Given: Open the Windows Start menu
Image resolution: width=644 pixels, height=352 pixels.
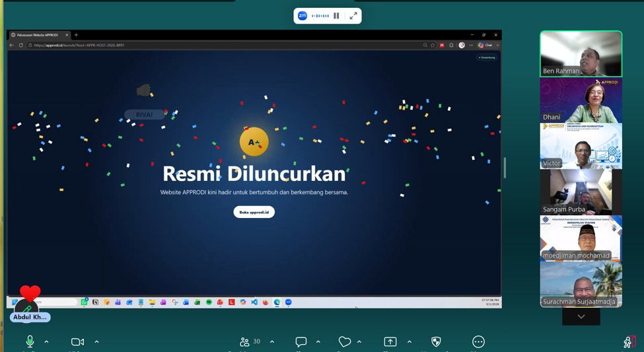Looking at the screenshot, I should pyautogui.click(x=15, y=302).
